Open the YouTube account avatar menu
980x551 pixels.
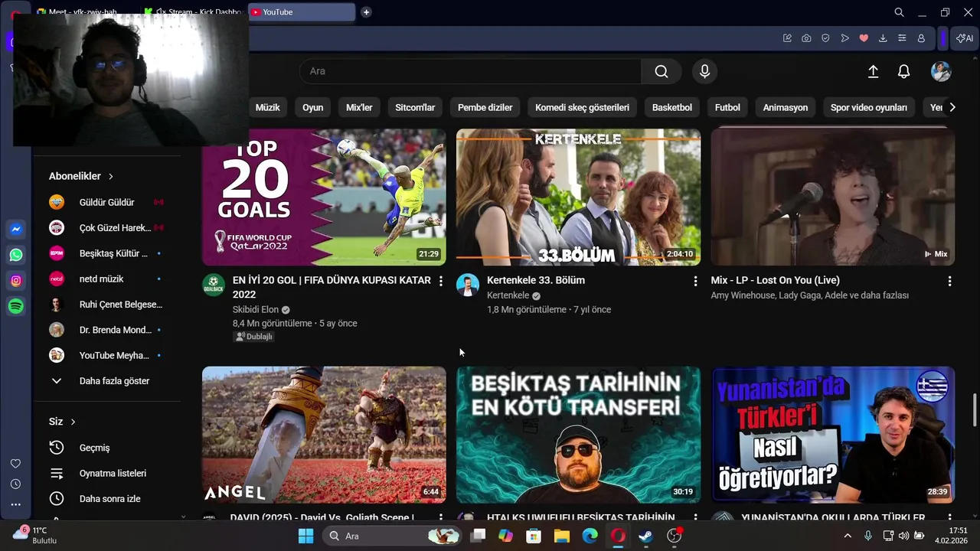tap(941, 71)
